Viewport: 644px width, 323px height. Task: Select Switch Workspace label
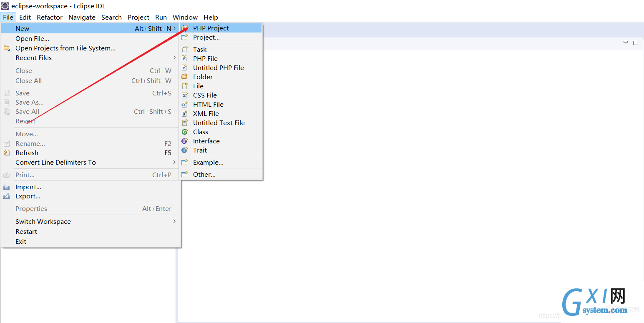pyautogui.click(x=43, y=221)
